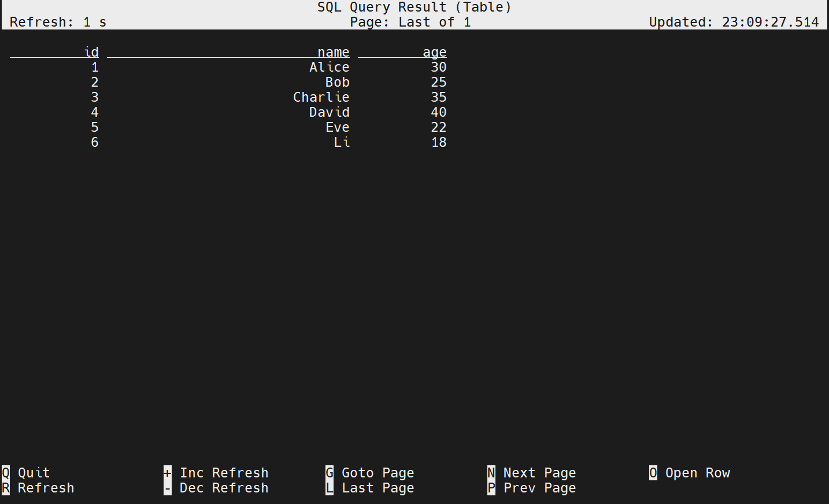The width and height of the screenshot is (829, 504).
Task: Choose the G Goto Page command
Action: coord(370,473)
